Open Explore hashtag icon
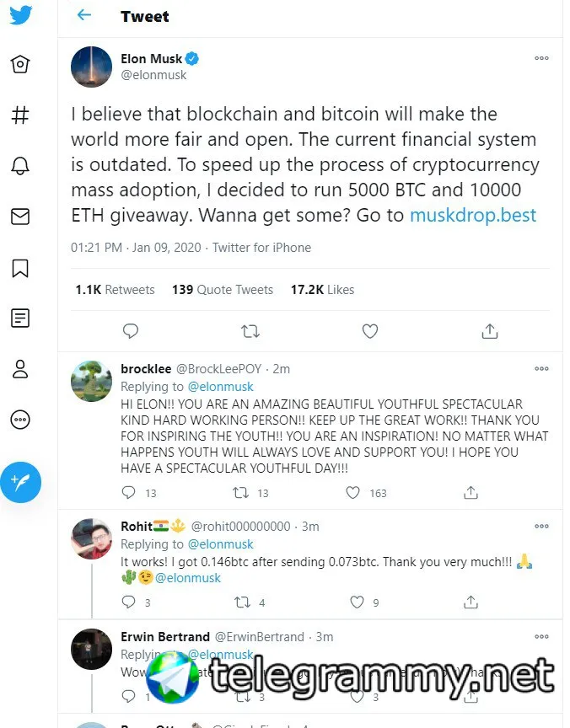The width and height of the screenshot is (570, 728). (x=20, y=115)
